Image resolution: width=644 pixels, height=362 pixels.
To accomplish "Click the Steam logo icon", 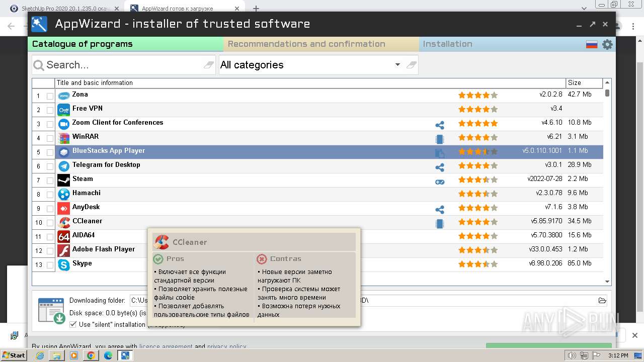I will 63,180.
